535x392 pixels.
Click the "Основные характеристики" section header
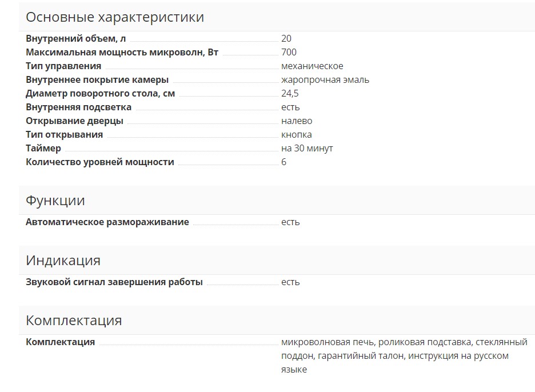(115, 17)
